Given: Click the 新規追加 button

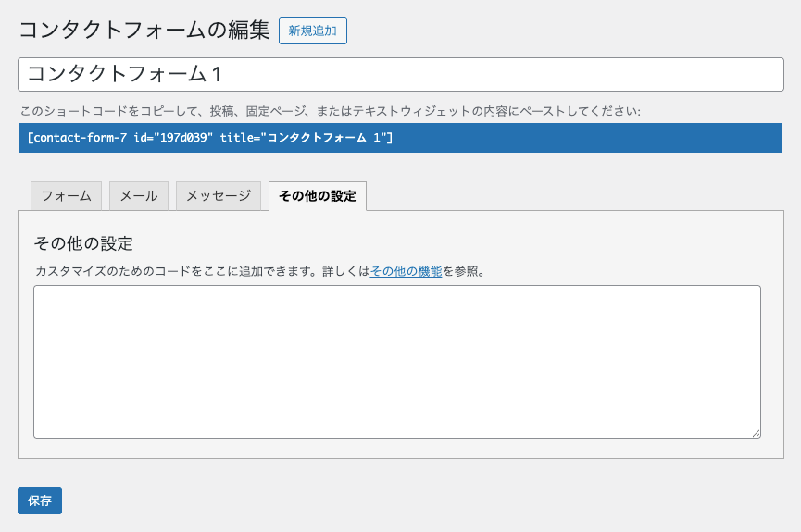Looking at the screenshot, I should click(x=313, y=31).
